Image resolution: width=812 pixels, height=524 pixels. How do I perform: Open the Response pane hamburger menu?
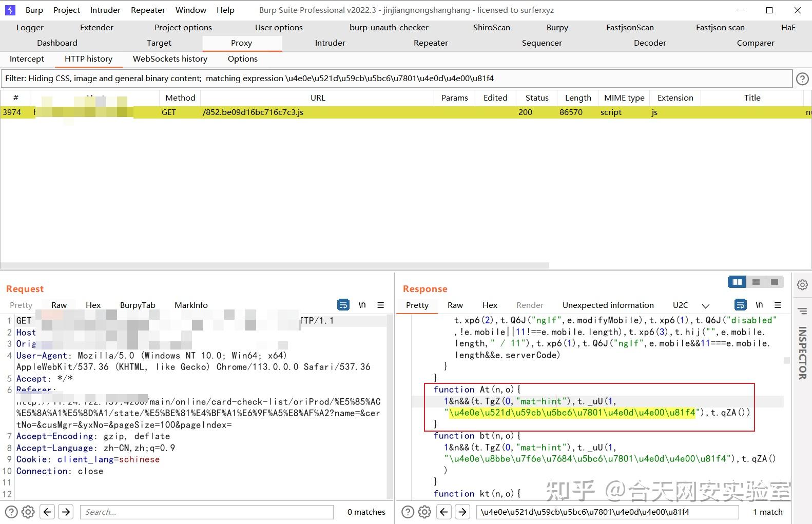point(778,305)
